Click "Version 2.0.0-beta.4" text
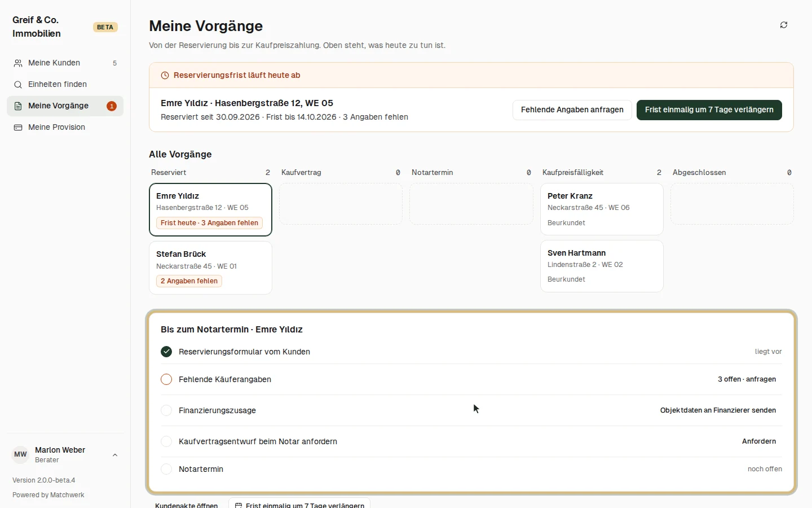 [x=44, y=480]
